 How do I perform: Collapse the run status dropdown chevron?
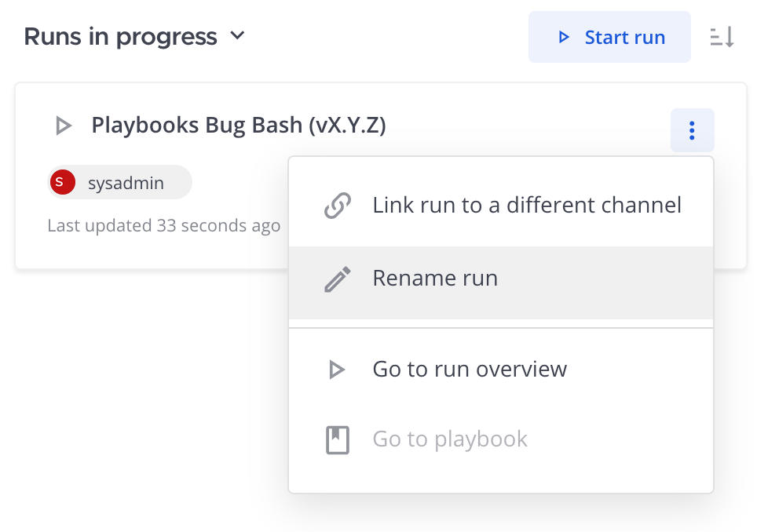237,36
